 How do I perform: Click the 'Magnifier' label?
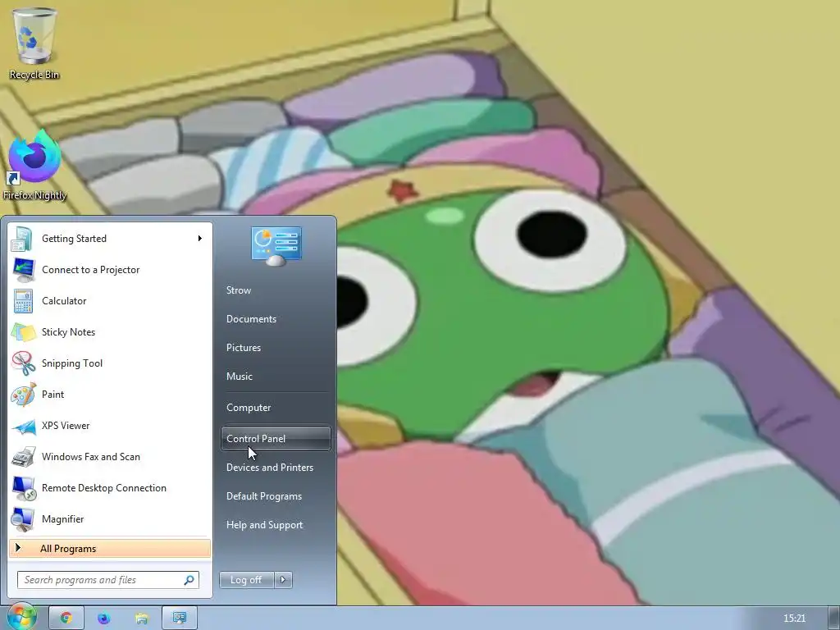click(62, 519)
